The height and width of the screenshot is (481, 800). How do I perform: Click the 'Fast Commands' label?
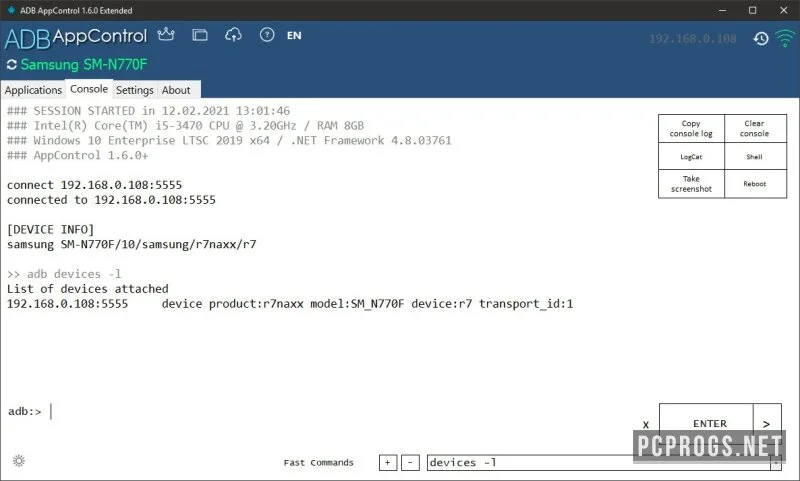tap(318, 463)
